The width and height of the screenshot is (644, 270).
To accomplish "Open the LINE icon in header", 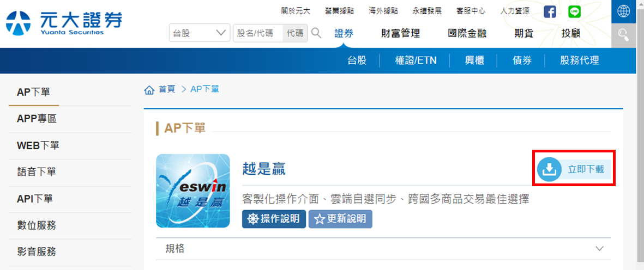I will pyautogui.click(x=574, y=11).
